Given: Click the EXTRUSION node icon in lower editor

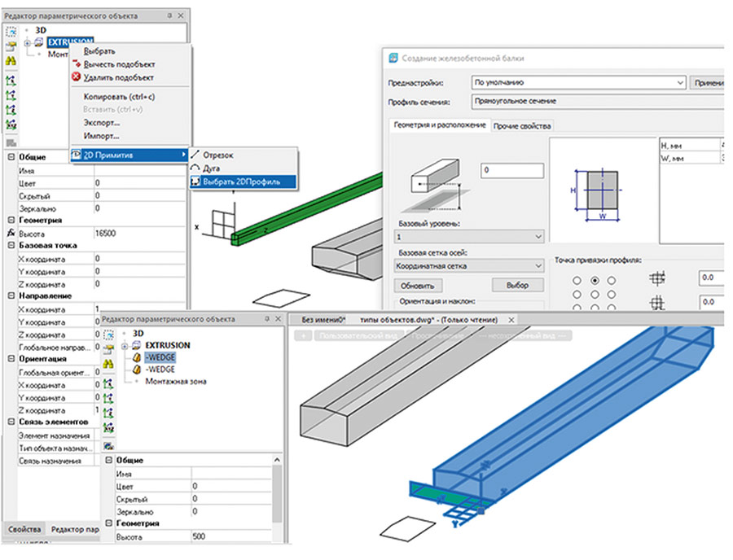Looking at the screenshot, I should tap(136, 345).
